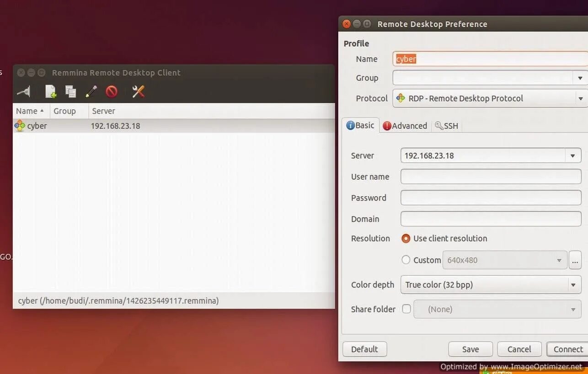Click the Default button
Viewport: 588px width, 374px height.
(x=364, y=349)
